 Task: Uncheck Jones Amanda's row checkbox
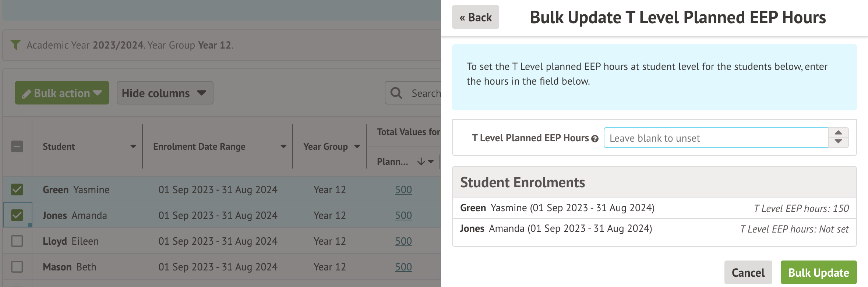tap(17, 215)
